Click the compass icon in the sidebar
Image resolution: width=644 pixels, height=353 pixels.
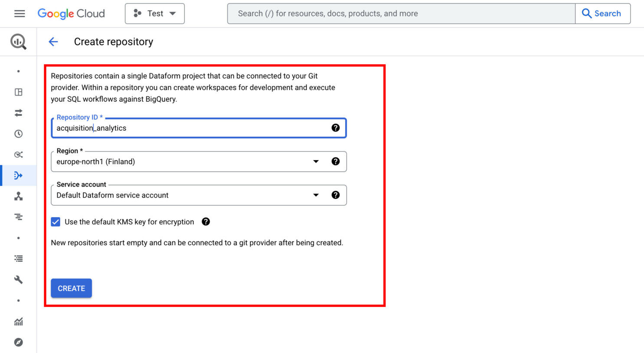(x=18, y=342)
